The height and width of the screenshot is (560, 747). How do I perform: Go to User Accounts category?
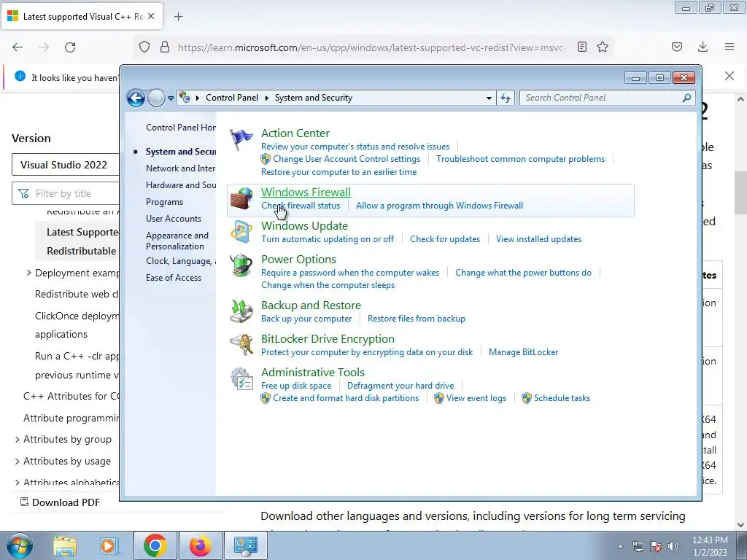tap(174, 219)
